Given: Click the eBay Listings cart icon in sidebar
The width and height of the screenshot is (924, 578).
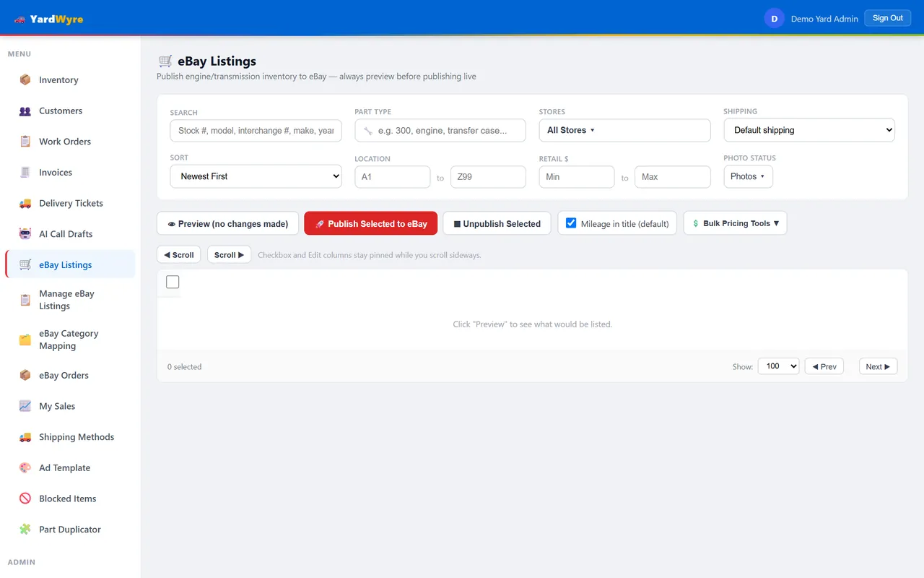Looking at the screenshot, I should pos(25,264).
